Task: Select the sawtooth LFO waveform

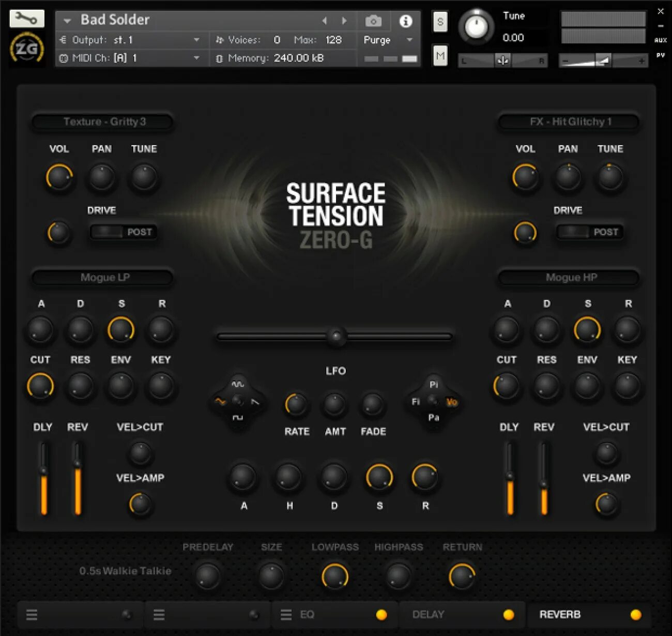Action: (x=255, y=402)
